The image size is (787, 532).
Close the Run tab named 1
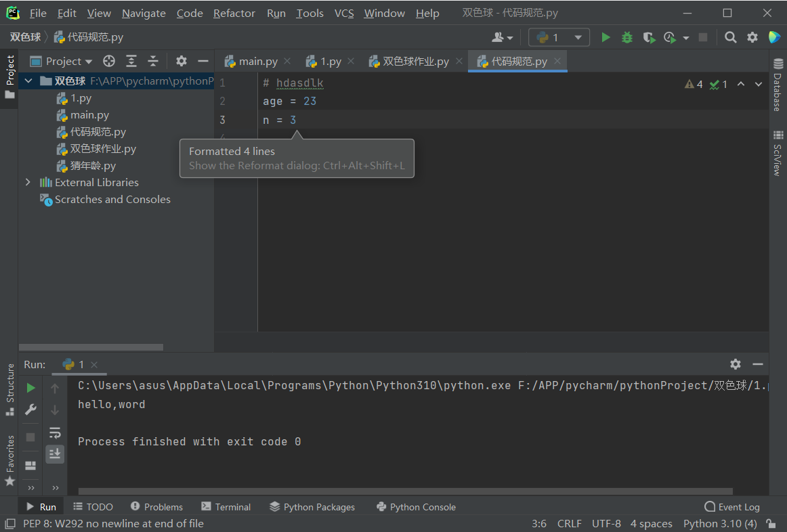pyautogui.click(x=94, y=365)
